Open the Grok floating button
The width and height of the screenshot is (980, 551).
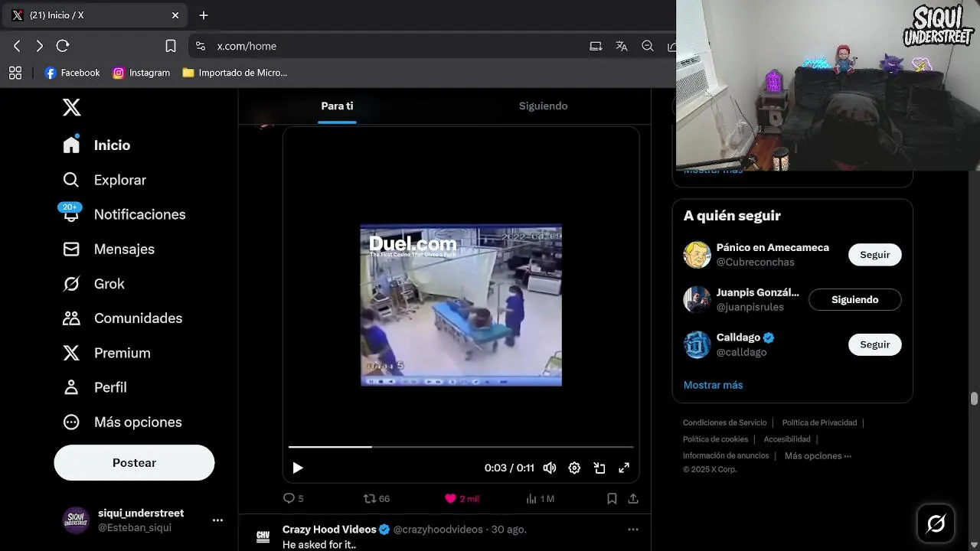936,523
